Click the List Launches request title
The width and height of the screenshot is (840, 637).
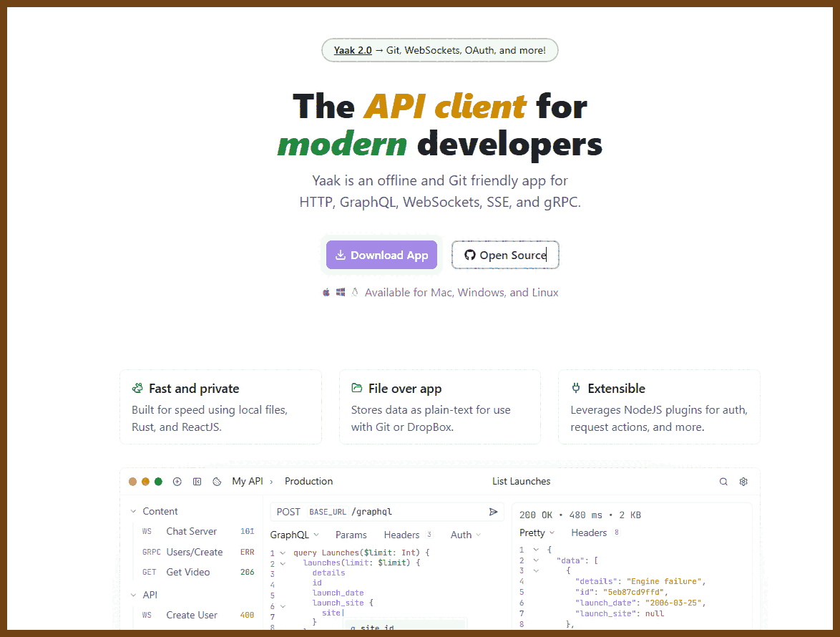click(522, 481)
